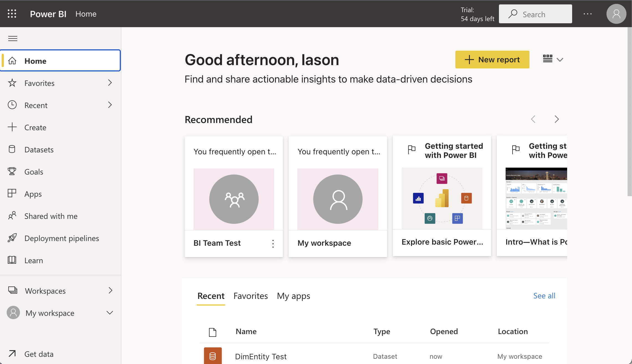The width and height of the screenshot is (632, 364).
Task: Click Home breadcrumb in header
Action: [86, 14]
